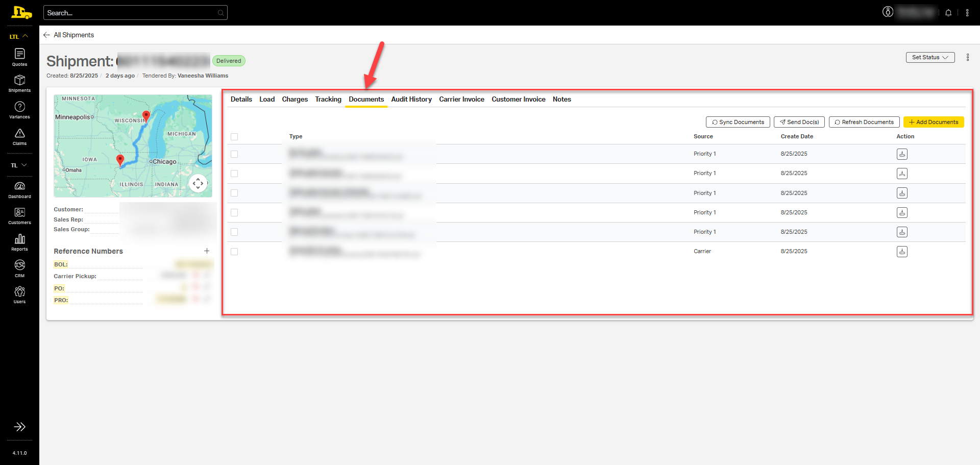Collapse the LTL sidebar group
Screen dimensions: 980x465
[x=19, y=36]
